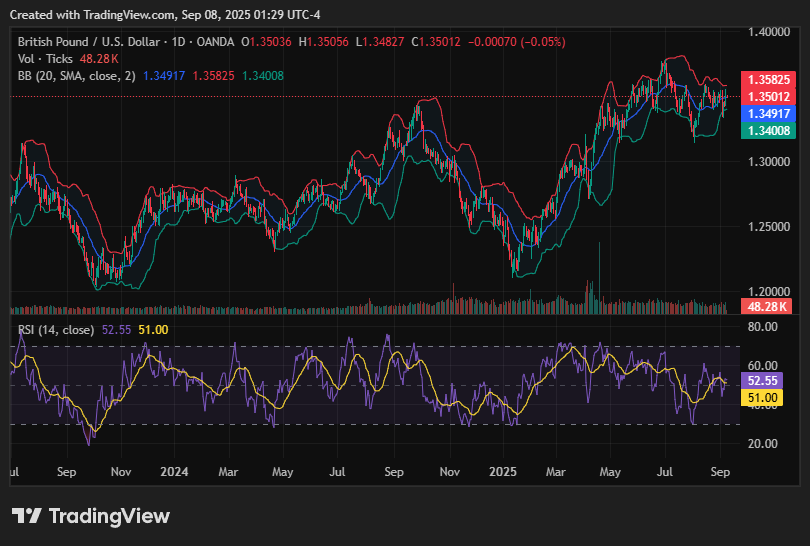This screenshot has height=546, width=810.
Task: Click the change value −0.00070 (−0.05%)
Action: coord(517,42)
